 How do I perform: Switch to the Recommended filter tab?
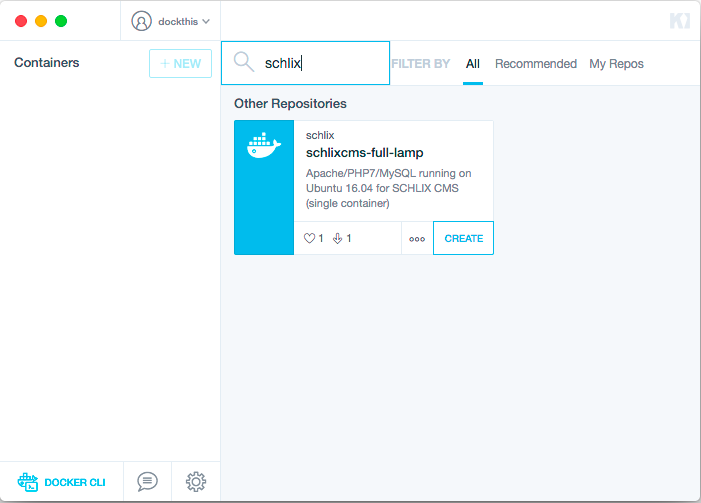coord(536,64)
